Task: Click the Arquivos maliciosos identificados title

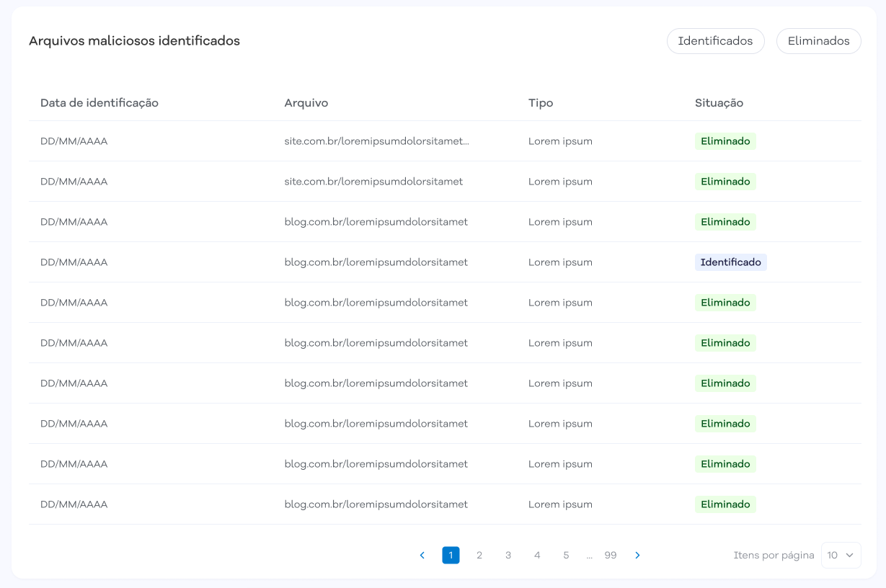Action: [135, 41]
